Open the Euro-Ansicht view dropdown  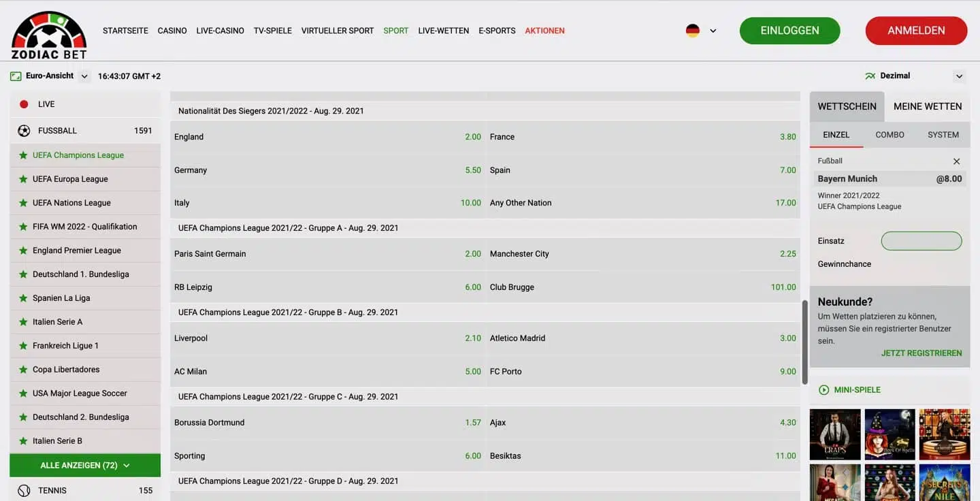click(x=84, y=76)
